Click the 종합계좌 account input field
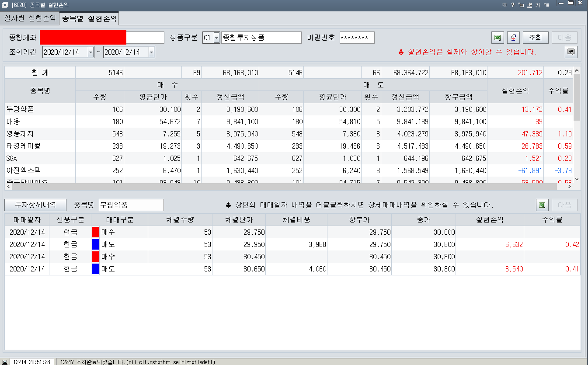The image size is (588, 365). [x=102, y=38]
